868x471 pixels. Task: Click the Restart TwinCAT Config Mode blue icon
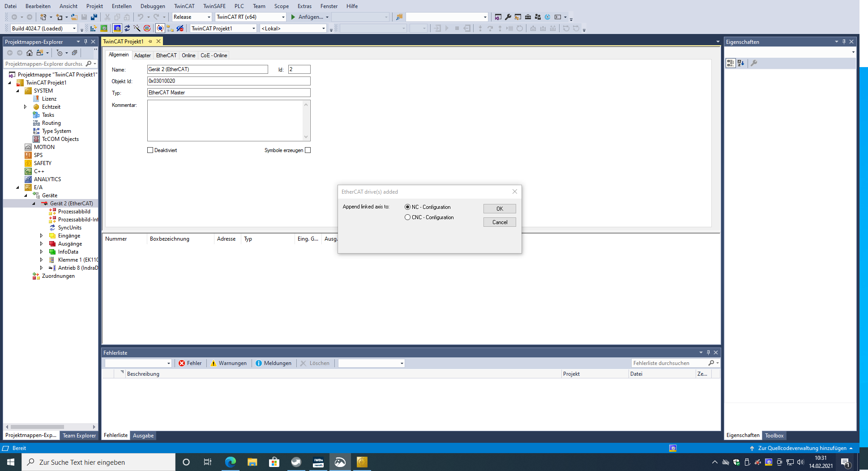[x=117, y=28]
